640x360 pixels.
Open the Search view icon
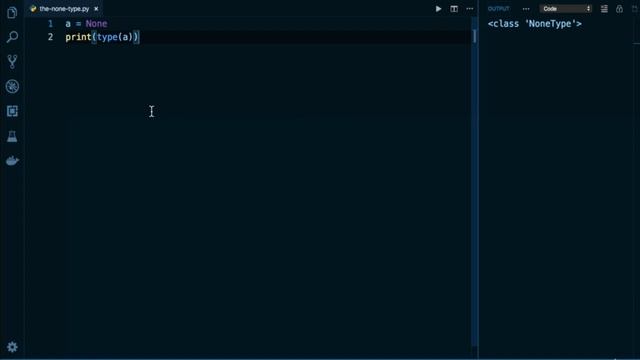(x=12, y=37)
